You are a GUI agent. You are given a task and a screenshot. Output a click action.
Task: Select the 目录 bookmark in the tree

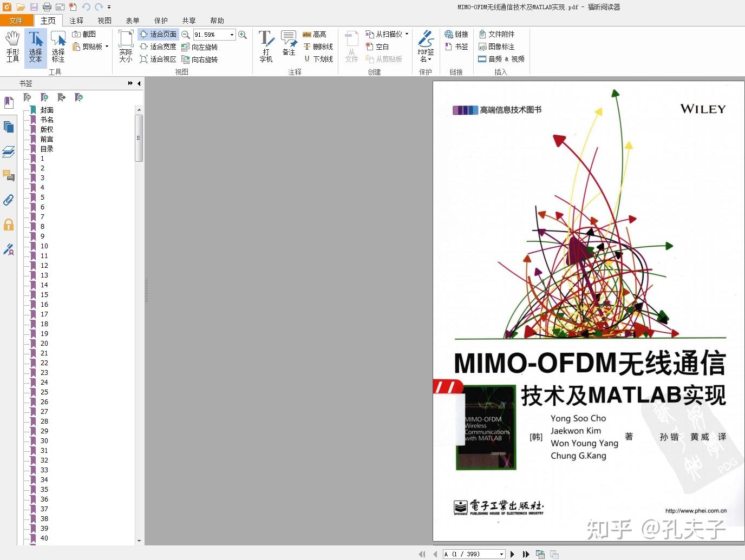point(47,149)
